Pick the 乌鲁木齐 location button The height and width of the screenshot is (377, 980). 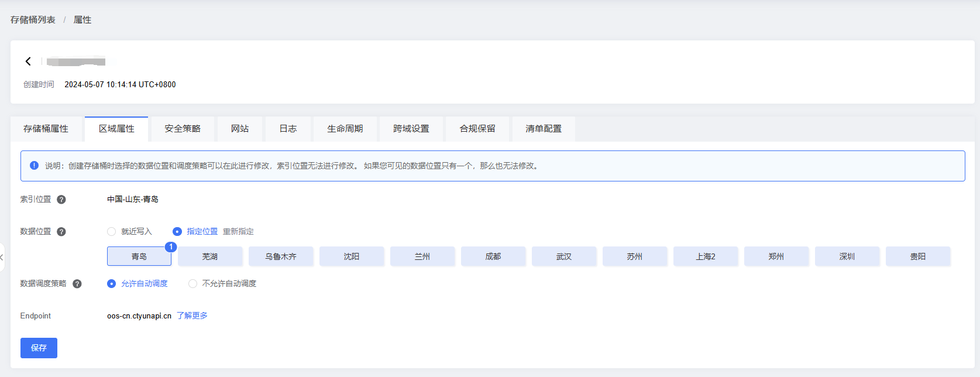click(281, 256)
